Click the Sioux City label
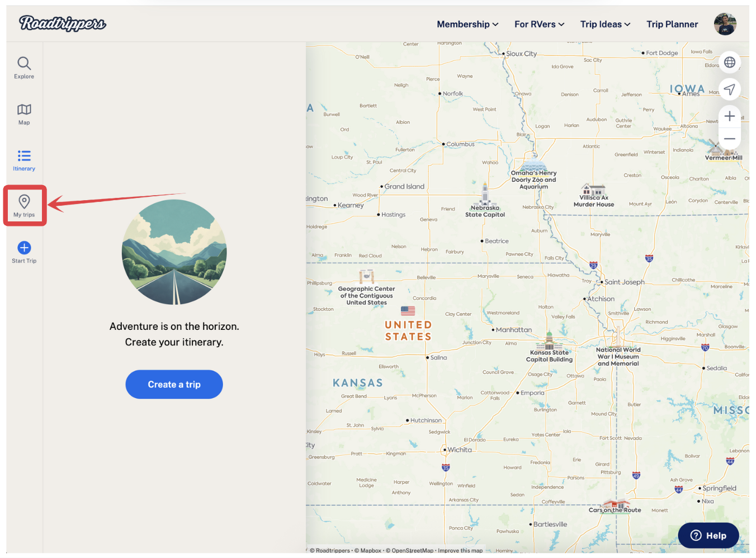756x558 pixels. pos(521,54)
